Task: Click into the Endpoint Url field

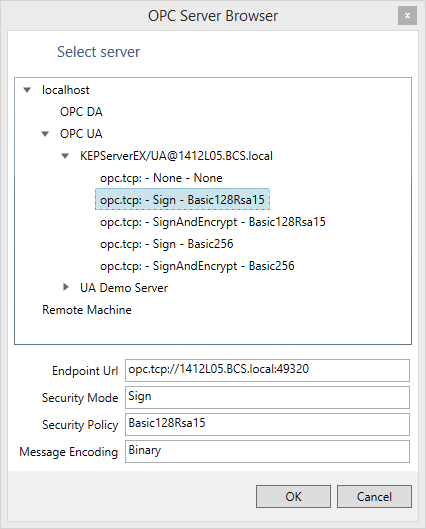Action: point(267,370)
